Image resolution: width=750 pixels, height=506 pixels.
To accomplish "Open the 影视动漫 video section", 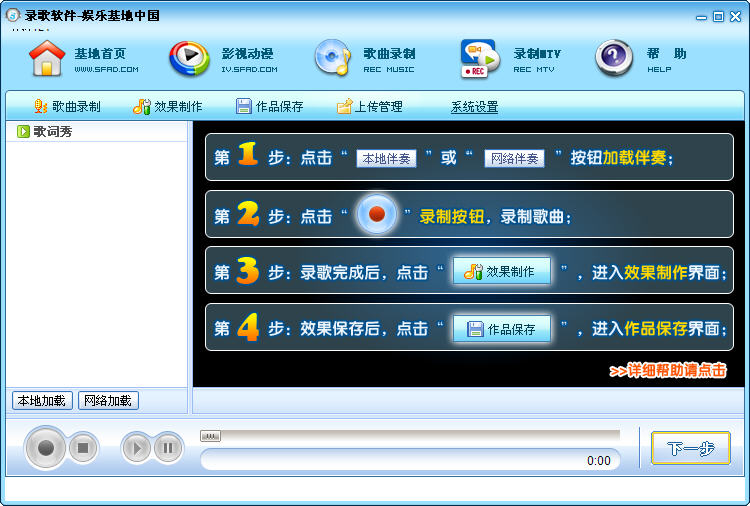I will pos(189,58).
